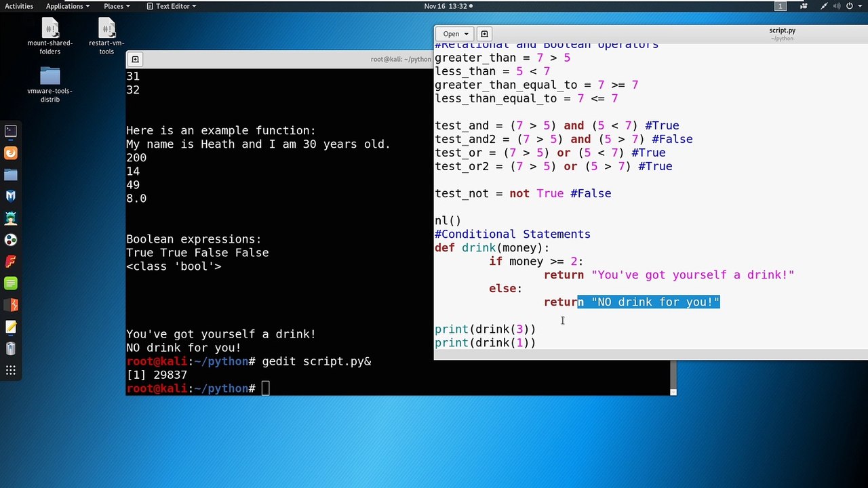Viewport: 868px width, 488px height.
Task: Open the Places menu
Action: (x=117, y=6)
